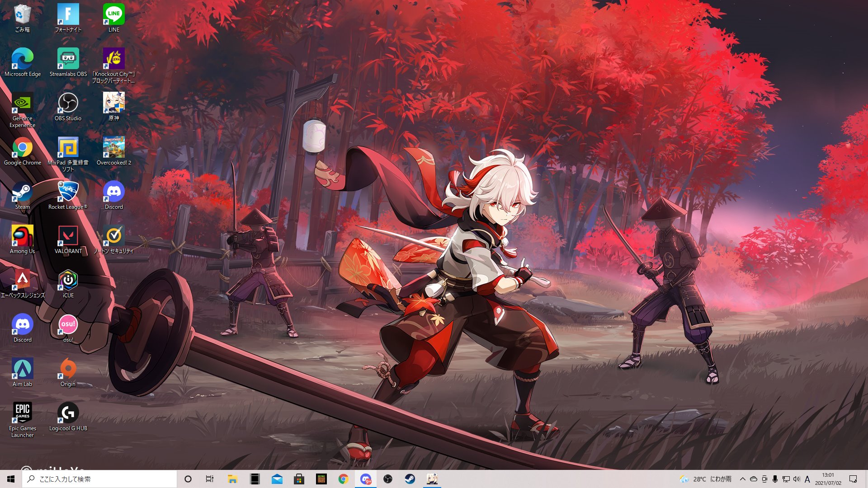Select the Discord shortcut beside Rocket League
The width and height of the screenshot is (868, 488).
click(113, 195)
